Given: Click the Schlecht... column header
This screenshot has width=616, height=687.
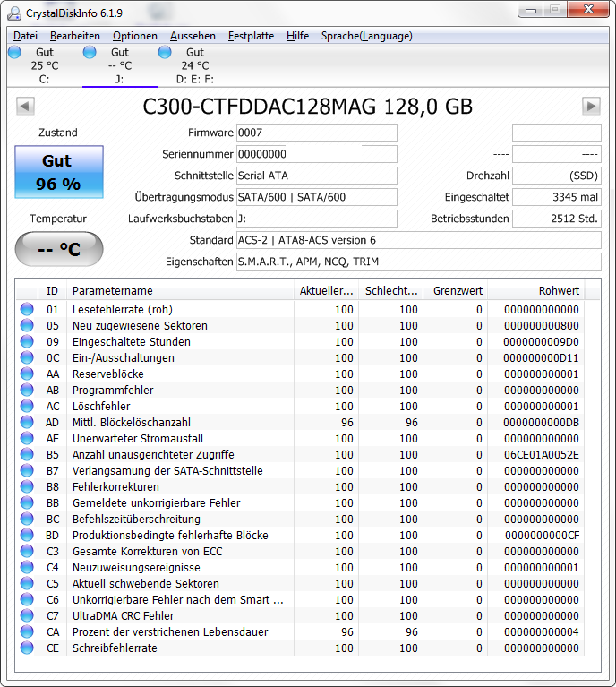Looking at the screenshot, I should tap(390, 291).
